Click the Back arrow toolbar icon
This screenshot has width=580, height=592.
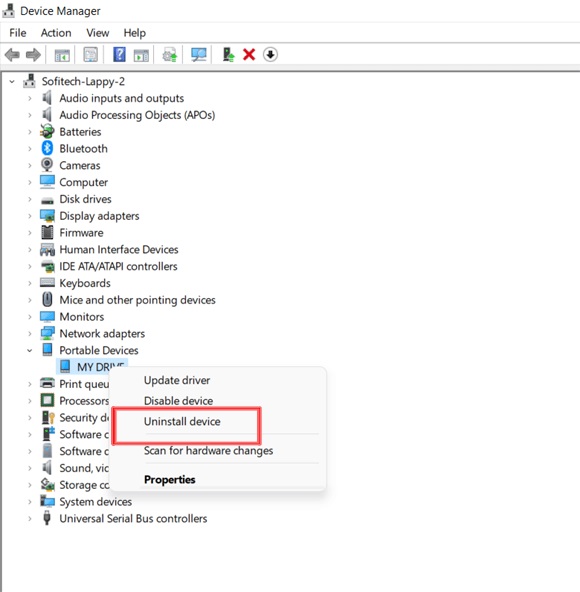pos(12,55)
